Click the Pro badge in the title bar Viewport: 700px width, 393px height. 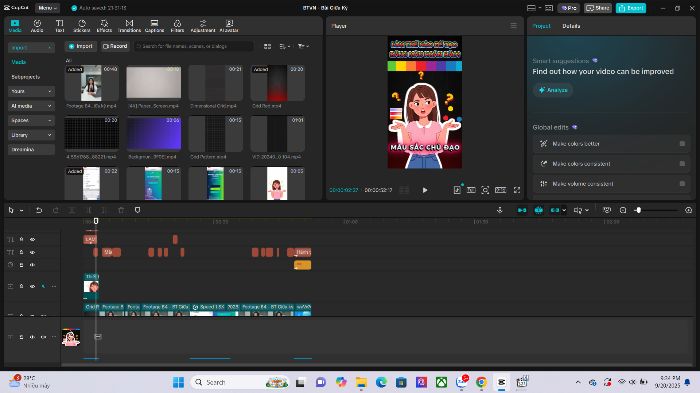pyautogui.click(x=568, y=8)
